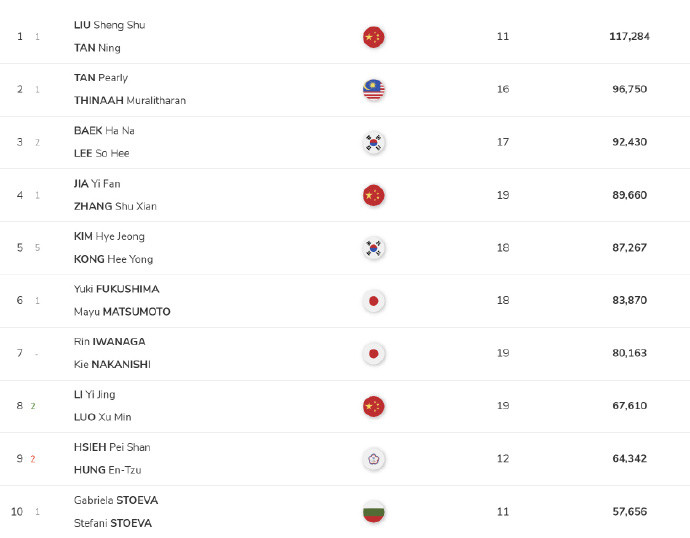
Task: Click China flag beside LI Yi Jing
Action: (x=373, y=406)
